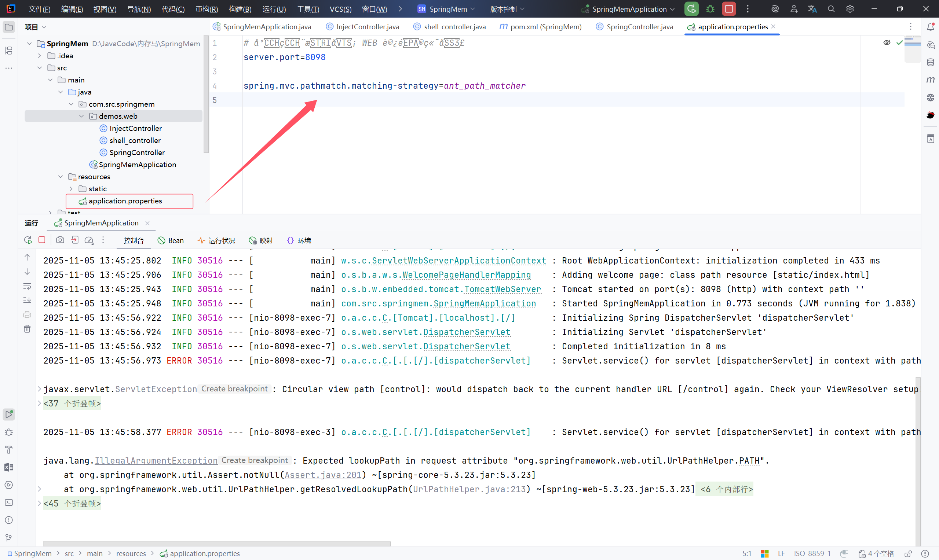Image resolution: width=939 pixels, height=560 pixels.
Task: Click the UrlPathHelper.java:213 stack trace link
Action: pyautogui.click(x=469, y=489)
